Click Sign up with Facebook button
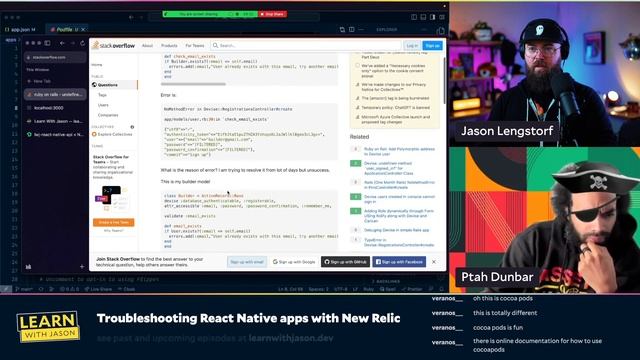The image size is (640, 360). click(399, 262)
